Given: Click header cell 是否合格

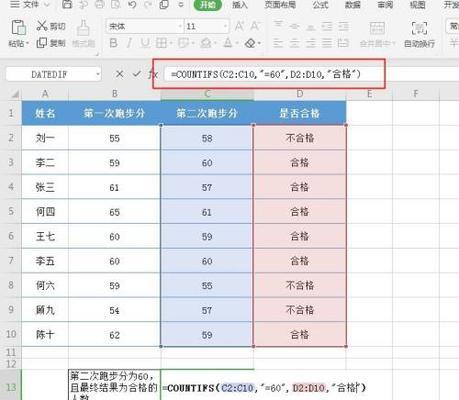Looking at the screenshot, I should pos(300,113).
